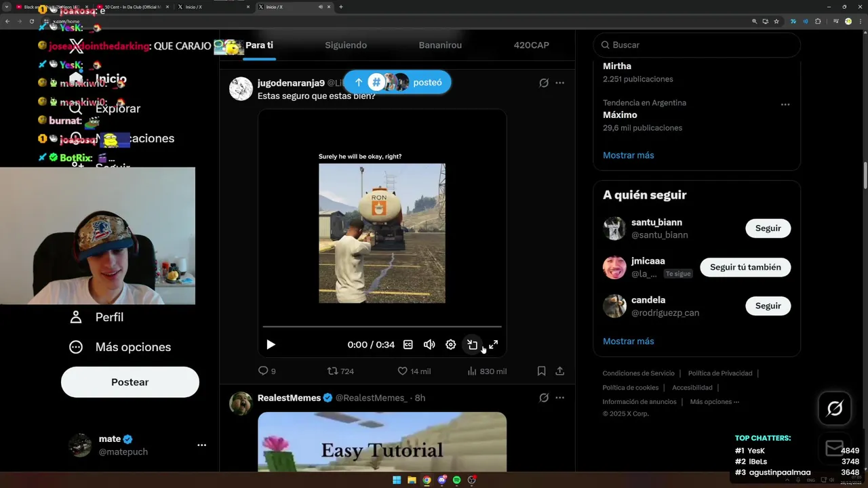Image resolution: width=868 pixels, height=488 pixels.
Task: Go to Perfil in sidebar
Action: [x=96, y=317]
